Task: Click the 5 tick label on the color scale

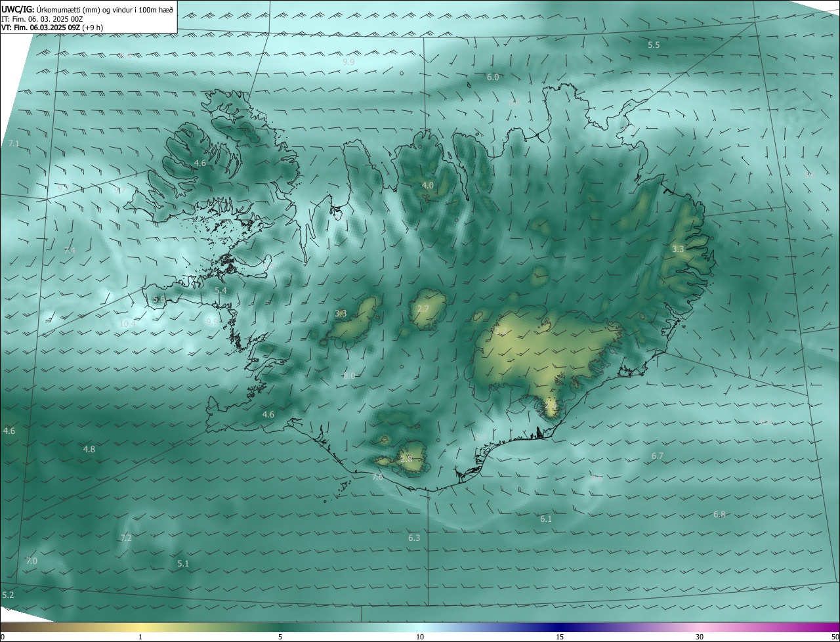Action: coord(280,637)
